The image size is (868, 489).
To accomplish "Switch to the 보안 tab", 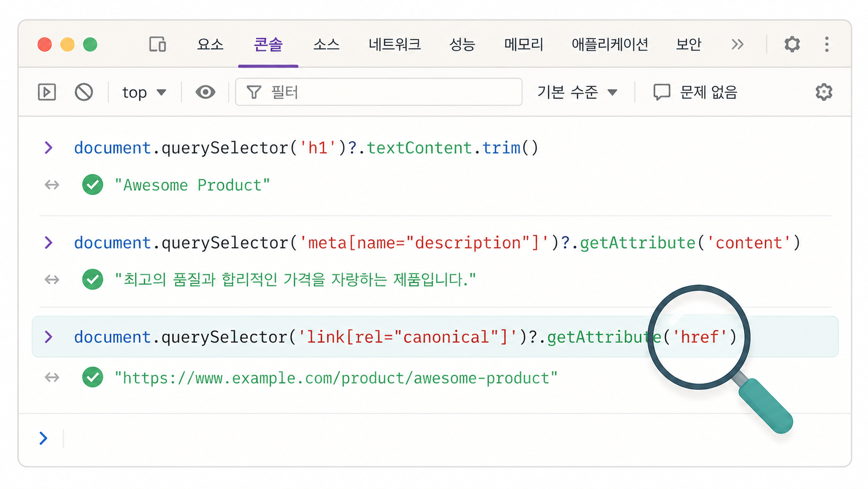I will click(x=688, y=44).
